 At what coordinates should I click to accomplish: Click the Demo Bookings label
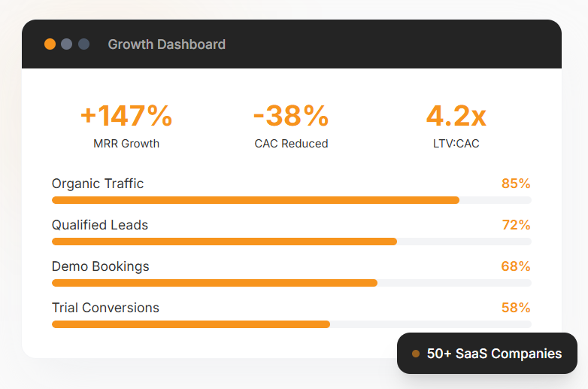[x=101, y=266]
